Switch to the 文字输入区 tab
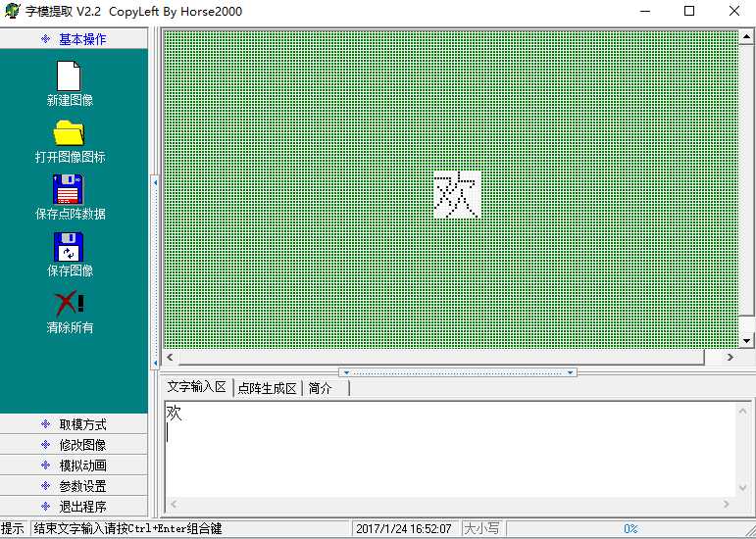Image resolution: width=756 pixels, height=539 pixels. 197,387
